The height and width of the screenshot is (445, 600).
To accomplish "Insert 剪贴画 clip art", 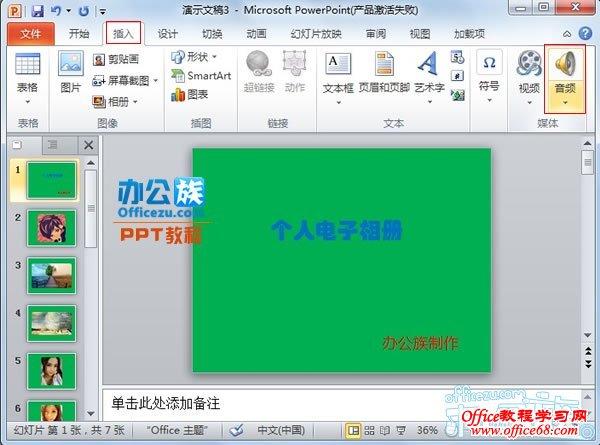I will click(x=116, y=59).
